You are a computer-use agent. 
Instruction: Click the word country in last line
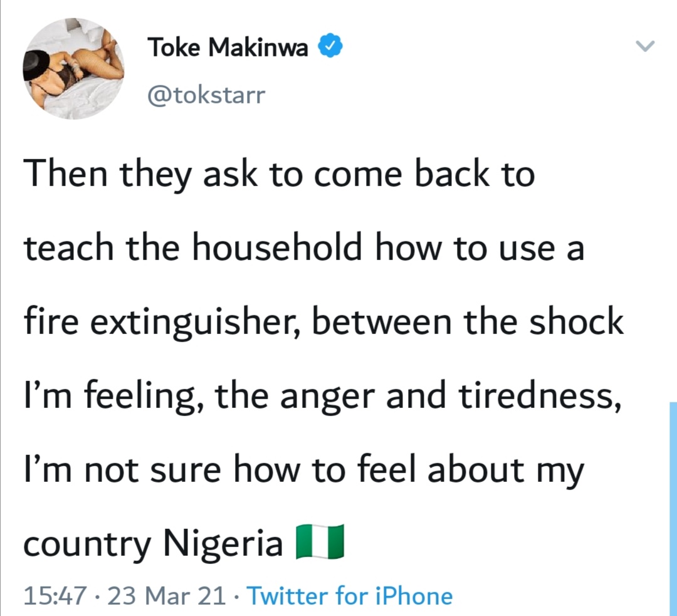click(x=87, y=545)
